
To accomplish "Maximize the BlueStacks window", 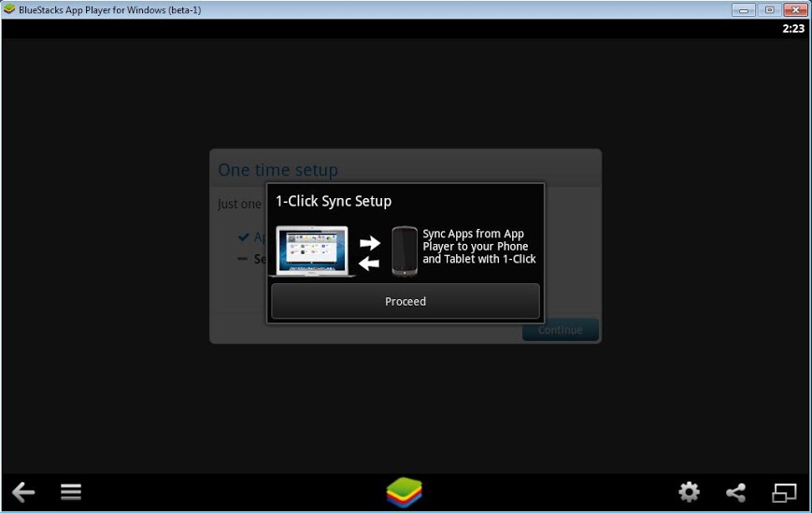I will [770, 10].
